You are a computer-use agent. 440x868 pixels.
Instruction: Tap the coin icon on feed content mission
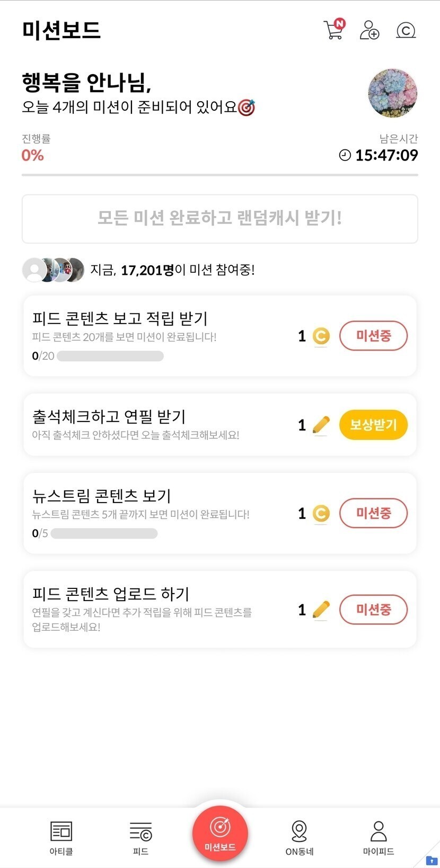[321, 336]
